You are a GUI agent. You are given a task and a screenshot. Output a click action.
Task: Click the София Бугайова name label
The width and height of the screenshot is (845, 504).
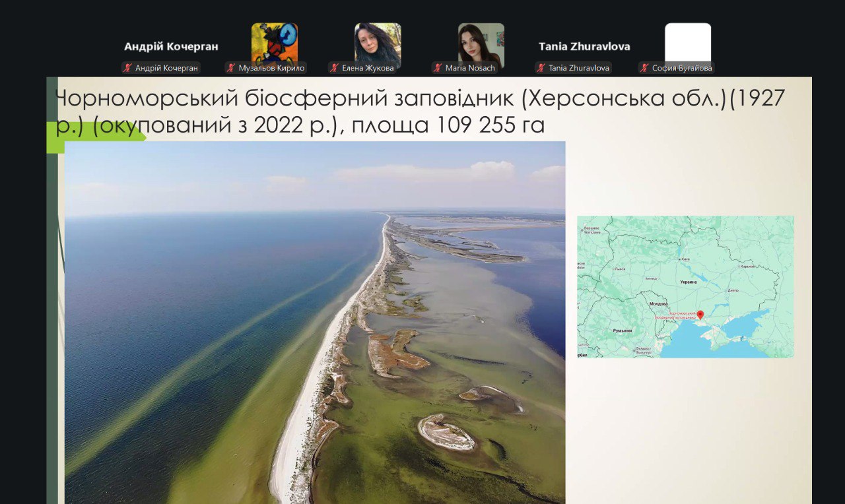click(x=681, y=68)
